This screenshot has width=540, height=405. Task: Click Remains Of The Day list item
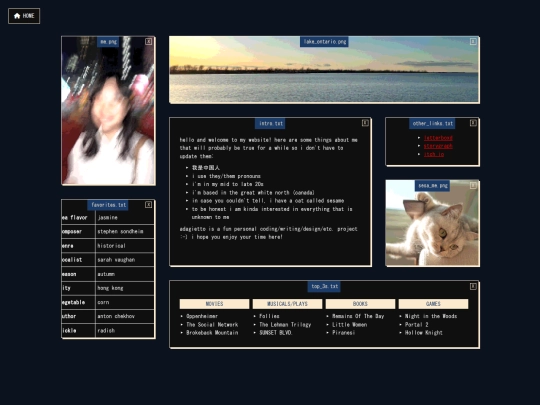tap(358, 316)
